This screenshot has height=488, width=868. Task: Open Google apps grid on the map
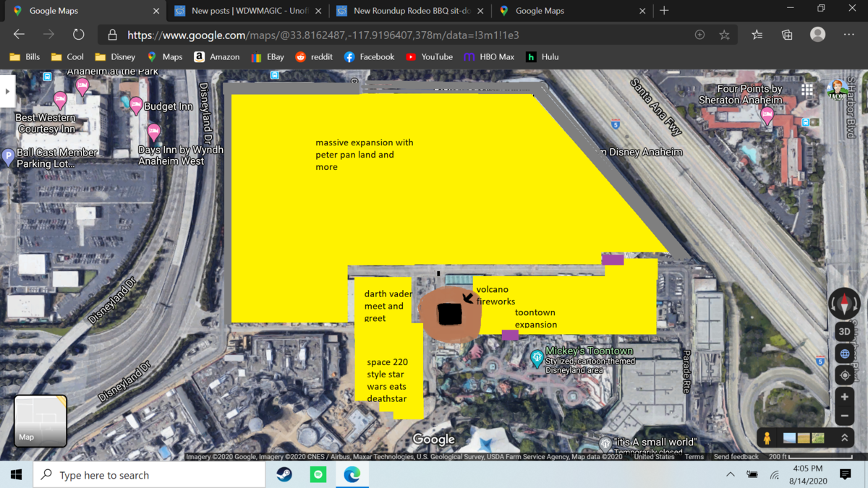[x=807, y=90]
